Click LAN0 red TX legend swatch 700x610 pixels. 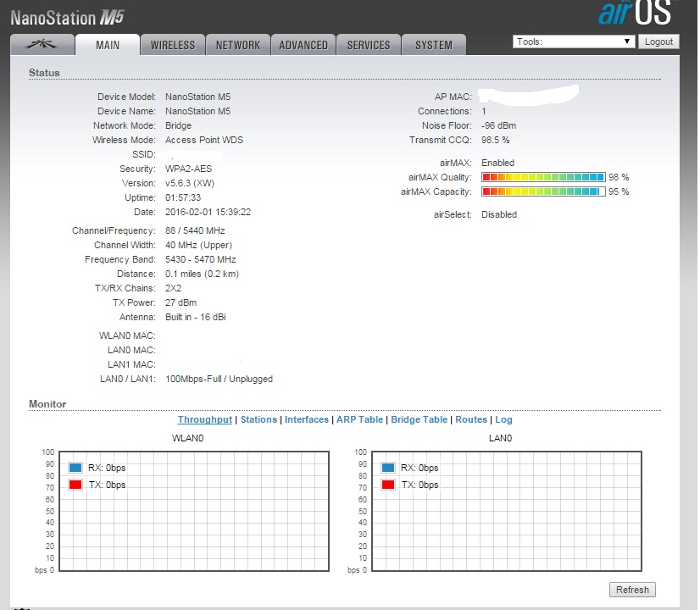[x=388, y=485]
